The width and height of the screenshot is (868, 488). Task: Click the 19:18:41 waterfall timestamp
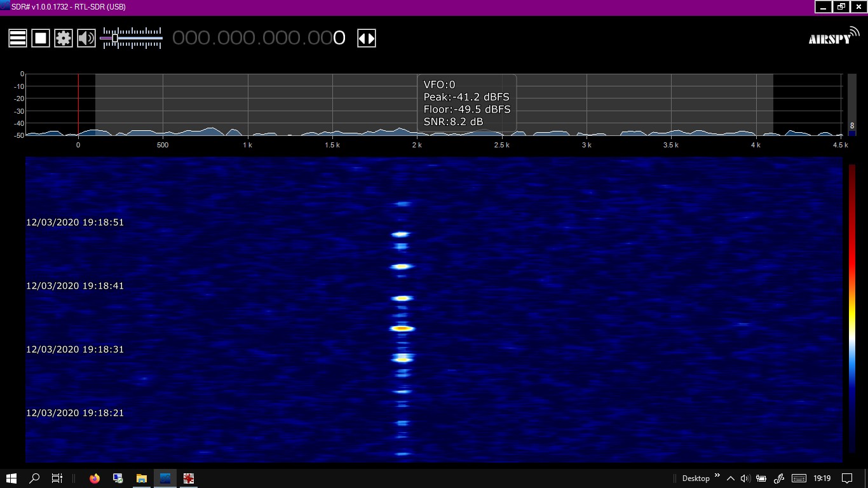point(75,286)
